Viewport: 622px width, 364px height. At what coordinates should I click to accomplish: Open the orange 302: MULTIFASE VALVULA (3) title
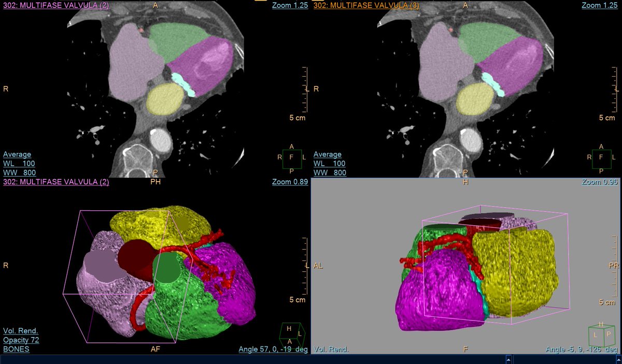[366, 5]
